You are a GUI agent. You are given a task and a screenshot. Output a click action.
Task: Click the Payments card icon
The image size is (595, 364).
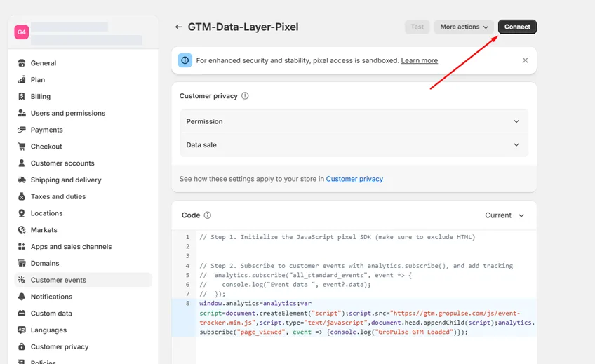coord(22,130)
